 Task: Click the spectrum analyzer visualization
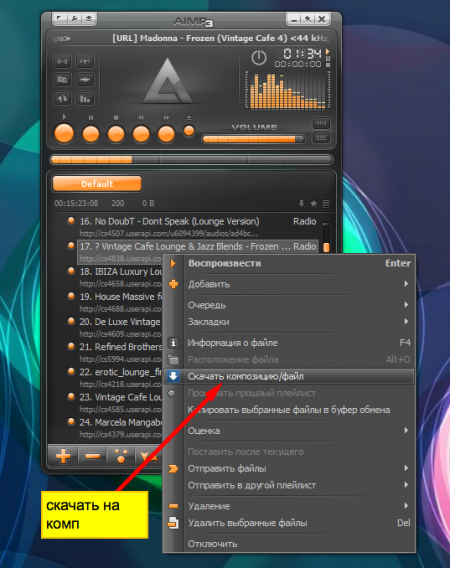click(x=287, y=90)
